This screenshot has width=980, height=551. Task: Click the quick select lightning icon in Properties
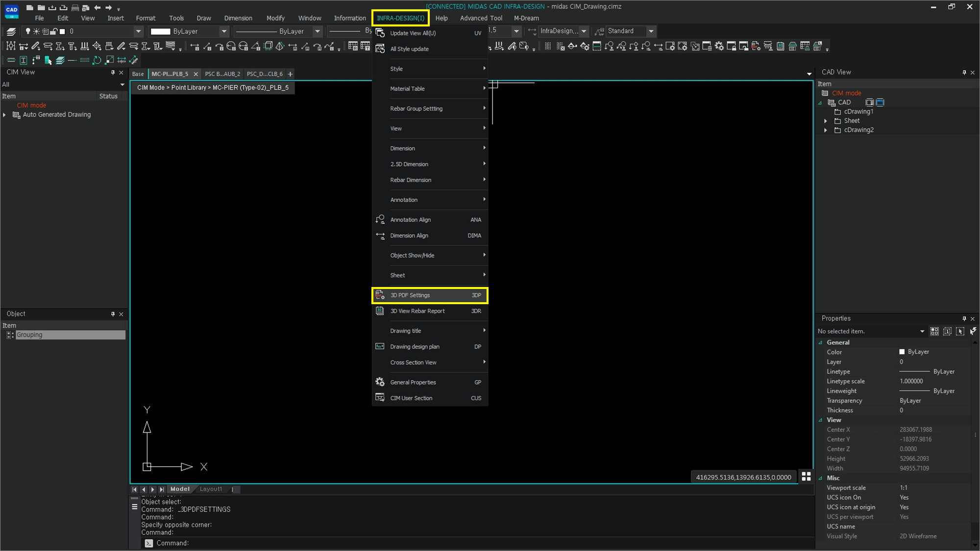(x=973, y=332)
